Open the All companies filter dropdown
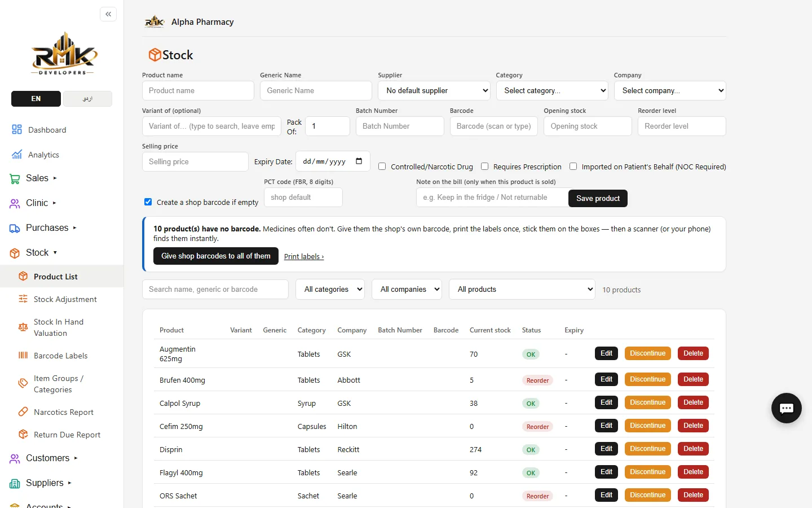Viewport: 812px width, 508px height. (x=407, y=290)
